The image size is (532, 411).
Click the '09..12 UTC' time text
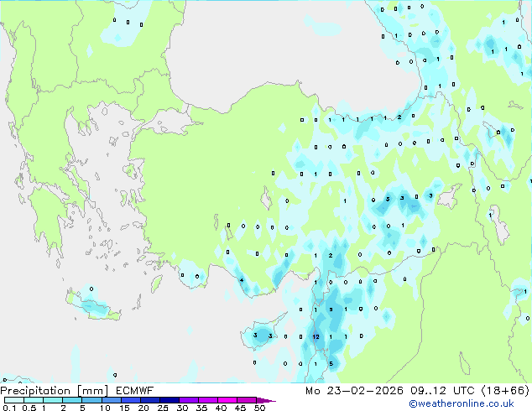442,391
